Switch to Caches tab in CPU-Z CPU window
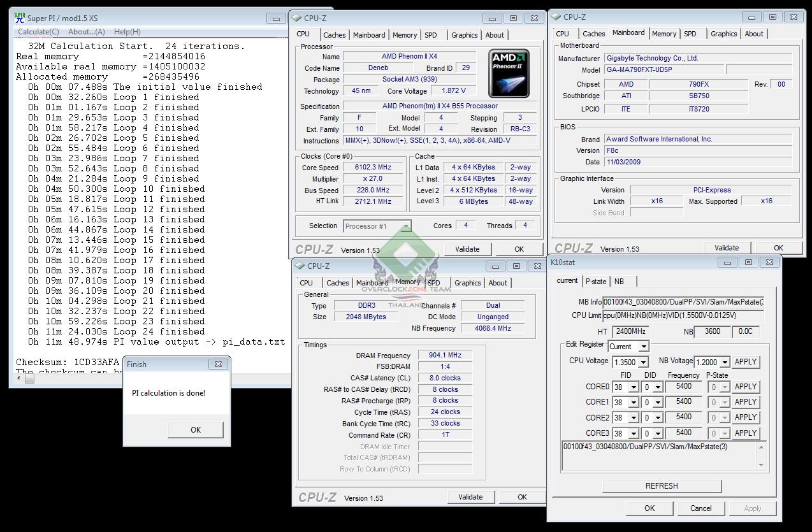This screenshot has width=812, height=532. point(334,35)
